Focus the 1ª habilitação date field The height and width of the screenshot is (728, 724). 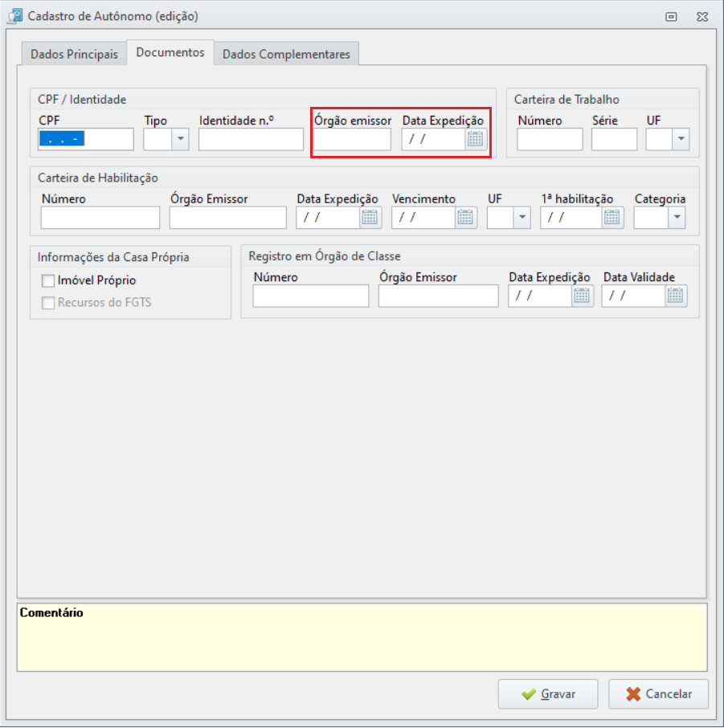(x=571, y=217)
